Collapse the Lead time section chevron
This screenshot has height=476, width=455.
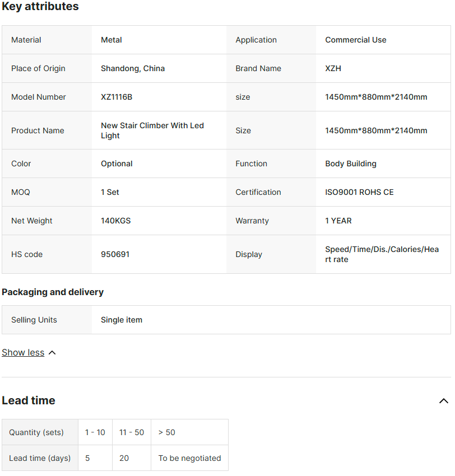pos(443,401)
